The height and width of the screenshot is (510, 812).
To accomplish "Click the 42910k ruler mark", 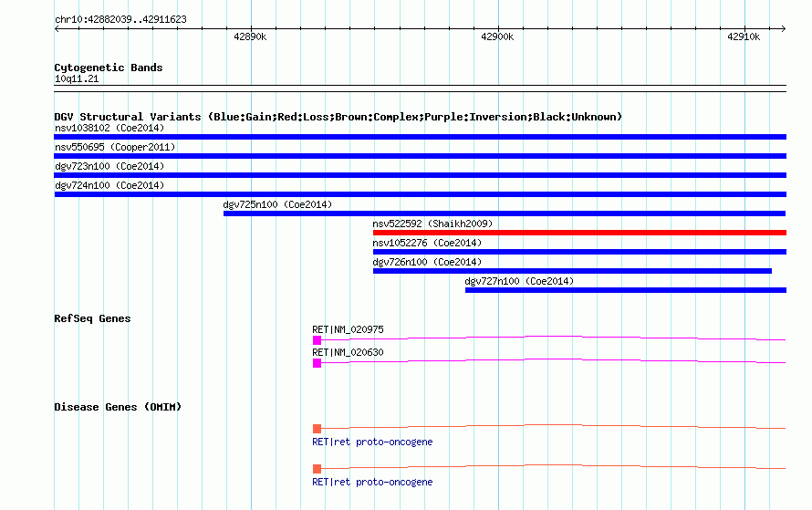I will [744, 36].
